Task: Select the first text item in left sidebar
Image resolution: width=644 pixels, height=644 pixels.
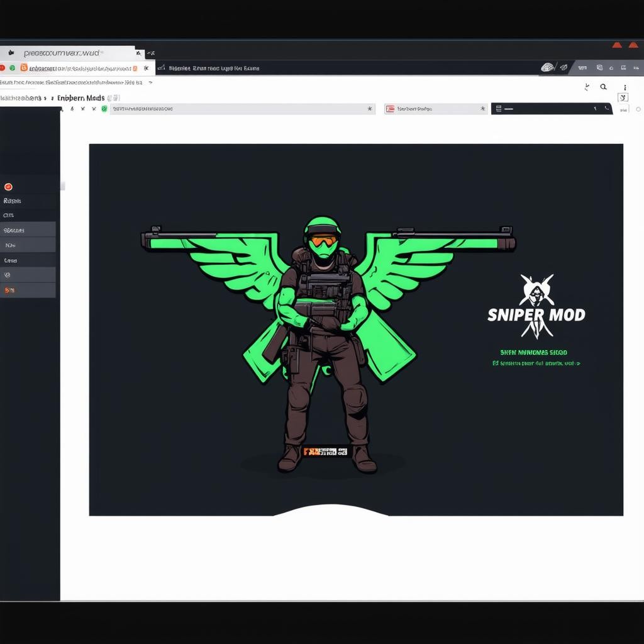Action: [13, 201]
